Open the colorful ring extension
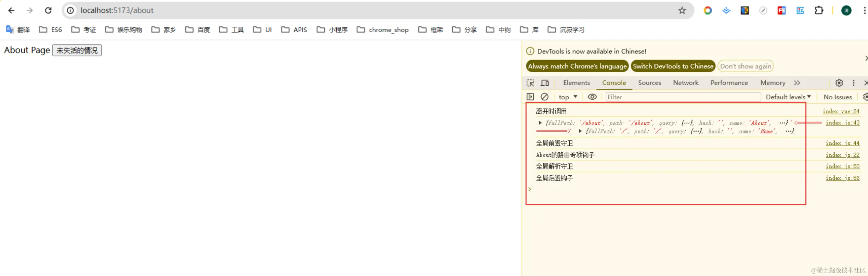868x276 pixels. click(708, 11)
